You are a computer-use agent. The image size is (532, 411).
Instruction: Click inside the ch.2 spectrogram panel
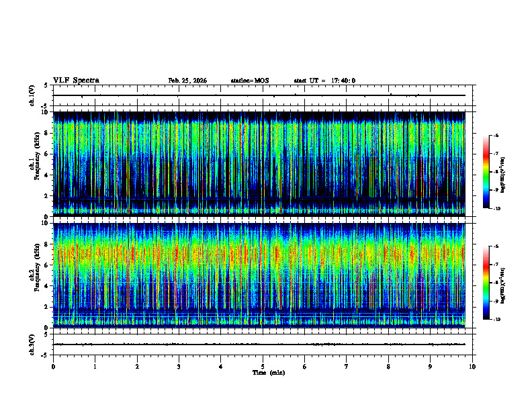pyautogui.click(x=259, y=275)
